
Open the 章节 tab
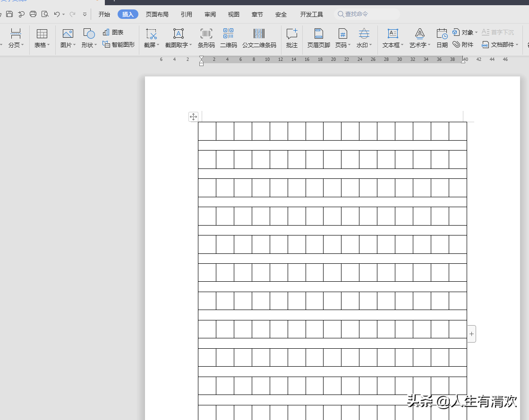[257, 14]
